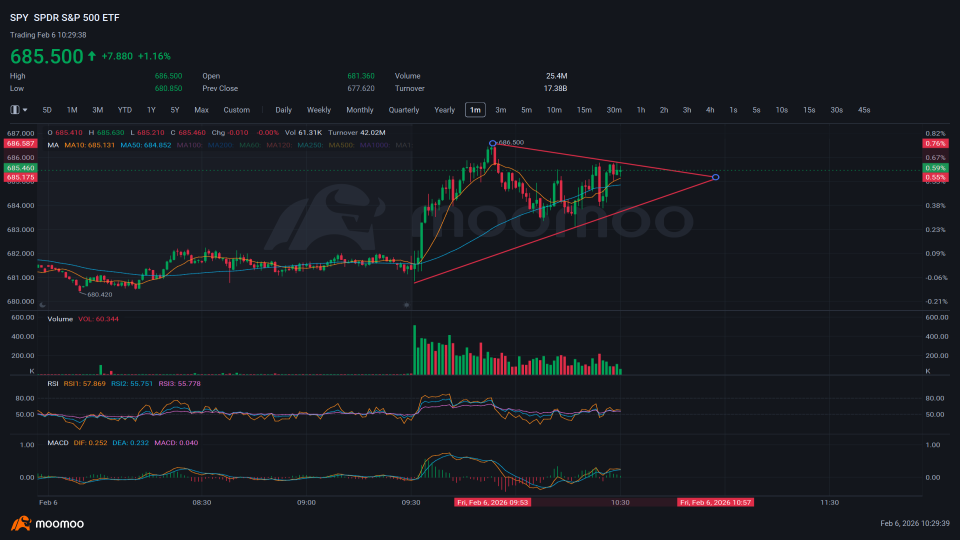This screenshot has height=540, width=960.
Task: Click MA10: 685.131 legend entry
Action: click(89, 145)
